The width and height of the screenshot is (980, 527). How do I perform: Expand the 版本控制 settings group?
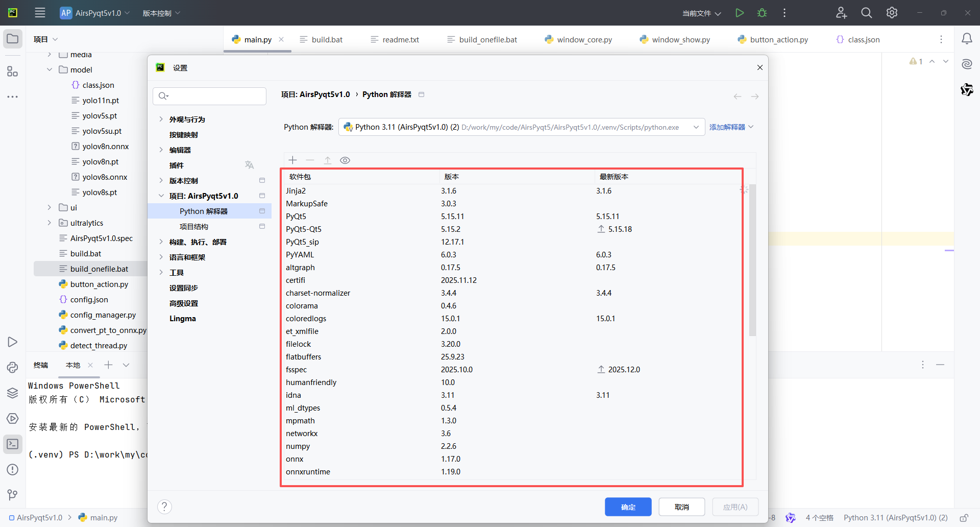pos(161,181)
